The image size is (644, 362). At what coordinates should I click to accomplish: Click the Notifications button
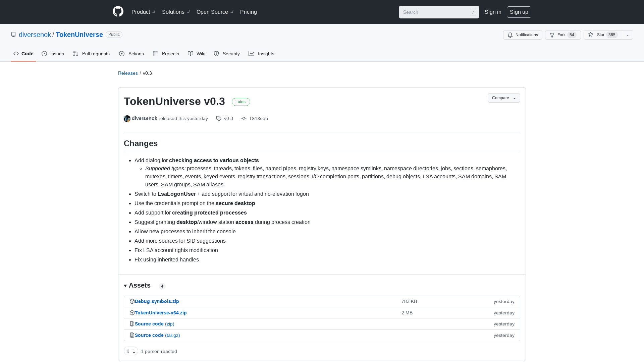coord(523,35)
